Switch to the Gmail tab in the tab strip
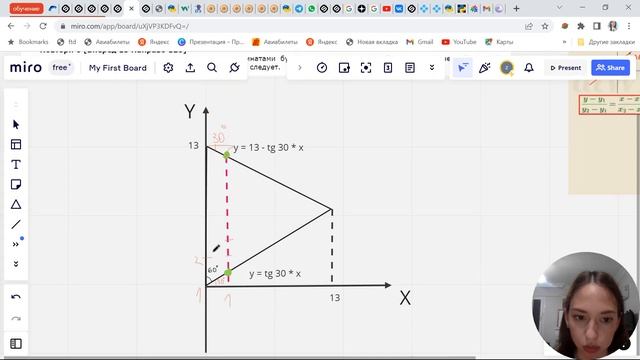 click(x=487, y=8)
